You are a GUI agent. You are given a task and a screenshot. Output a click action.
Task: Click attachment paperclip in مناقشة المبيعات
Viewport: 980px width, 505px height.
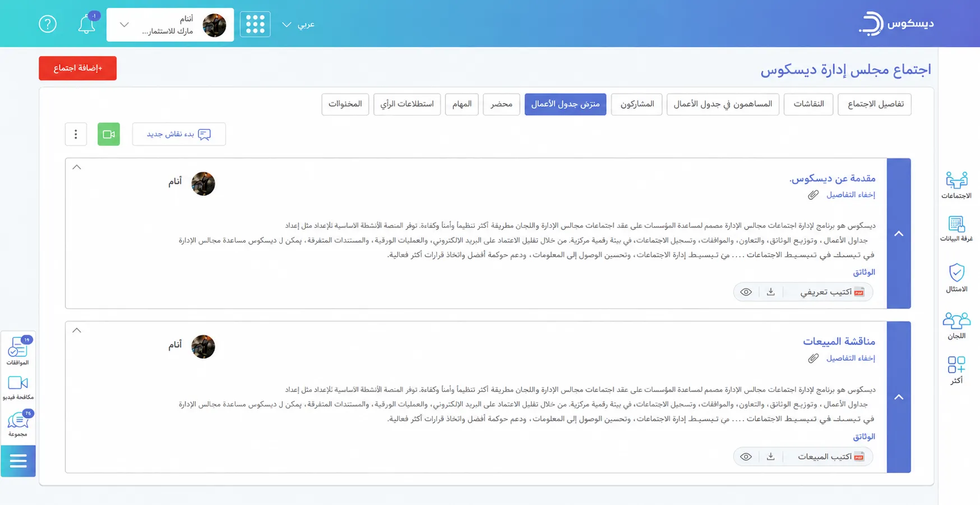point(813,359)
